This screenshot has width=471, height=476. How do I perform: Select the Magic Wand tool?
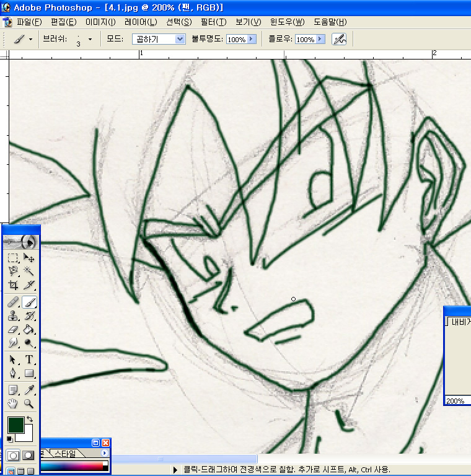29,271
